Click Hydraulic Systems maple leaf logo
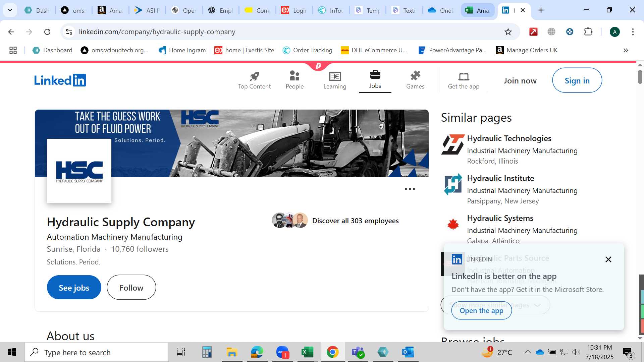This screenshot has width=644, height=362. click(x=453, y=224)
